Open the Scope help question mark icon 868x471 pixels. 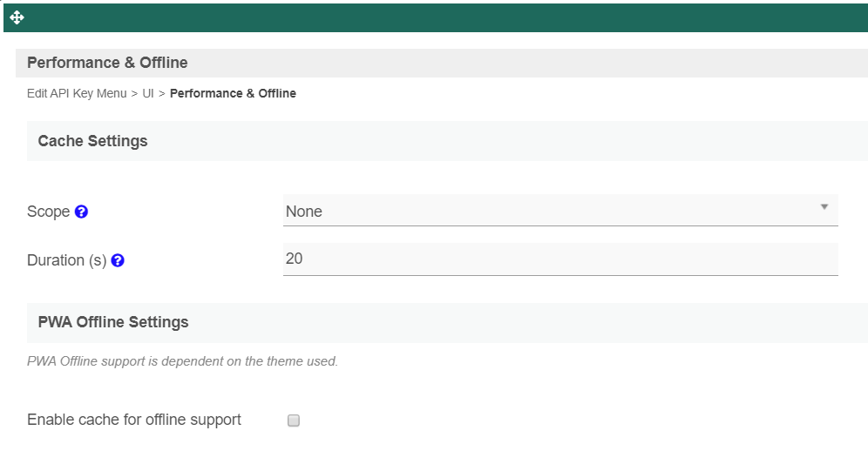pyautogui.click(x=81, y=212)
